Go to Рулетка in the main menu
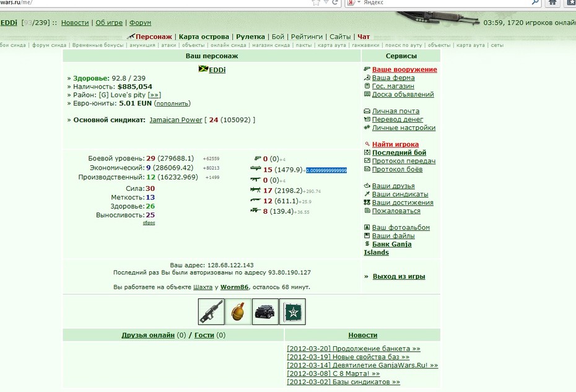Image resolution: width=576 pixels, height=392 pixels. [x=251, y=37]
